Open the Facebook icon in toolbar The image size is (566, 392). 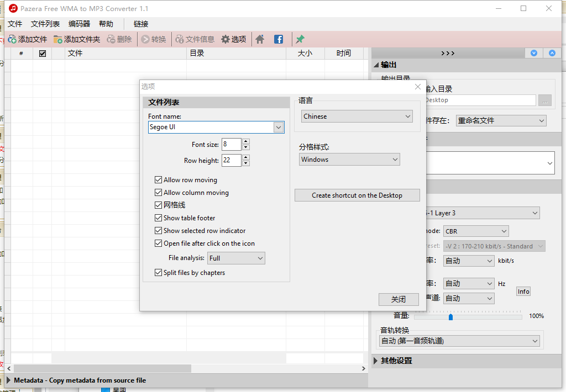pos(279,39)
